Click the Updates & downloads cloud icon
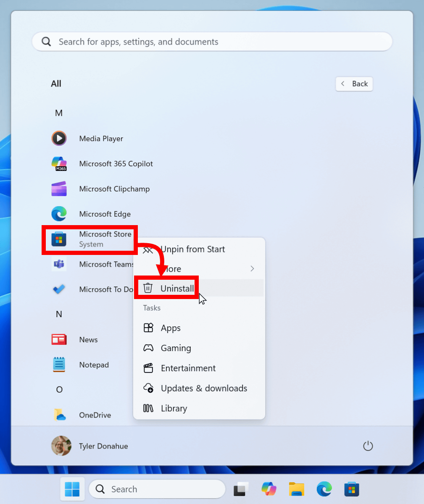This screenshot has width=424, height=504. tap(148, 388)
